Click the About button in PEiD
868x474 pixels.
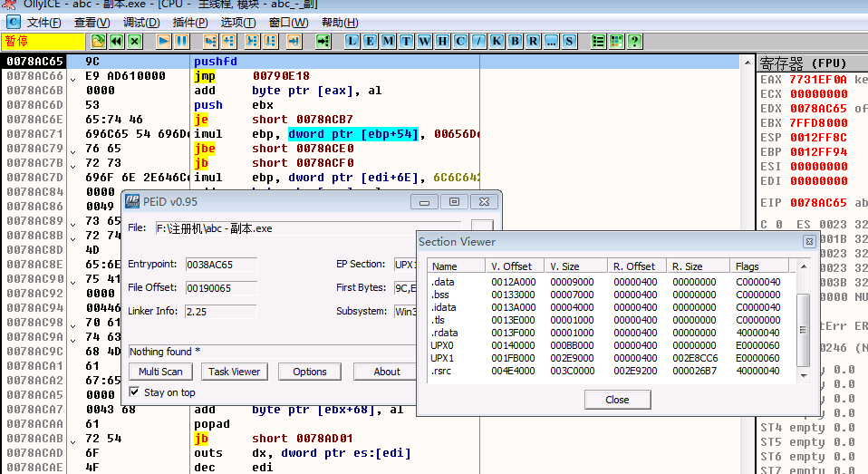coord(386,372)
